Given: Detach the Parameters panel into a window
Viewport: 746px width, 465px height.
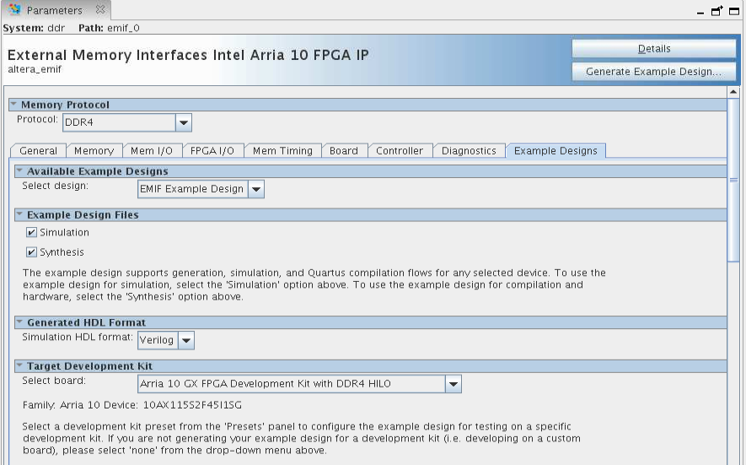Looking at the screenshot, I should point(717,10).
